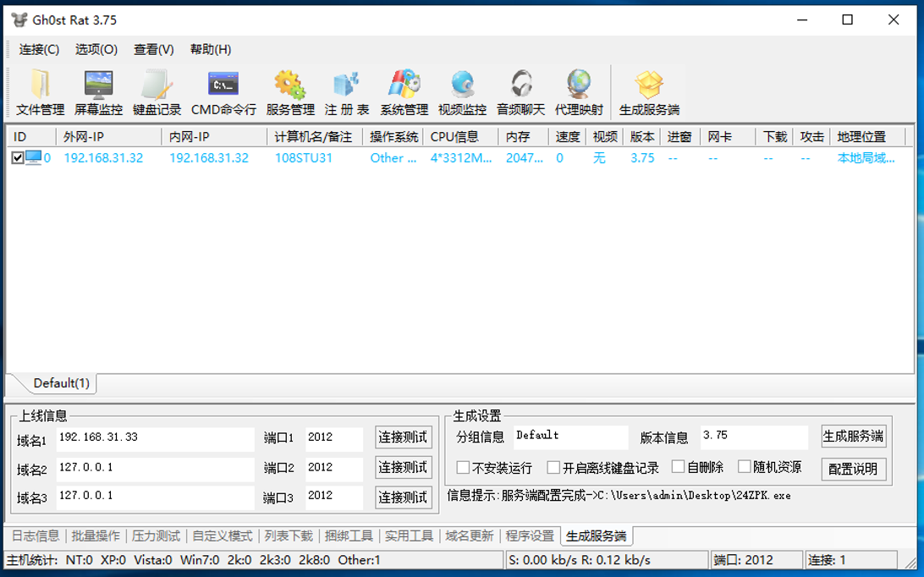Click 连接测试 button for 端口3
Screen dimensions: 924x577
tap(403, 497)
